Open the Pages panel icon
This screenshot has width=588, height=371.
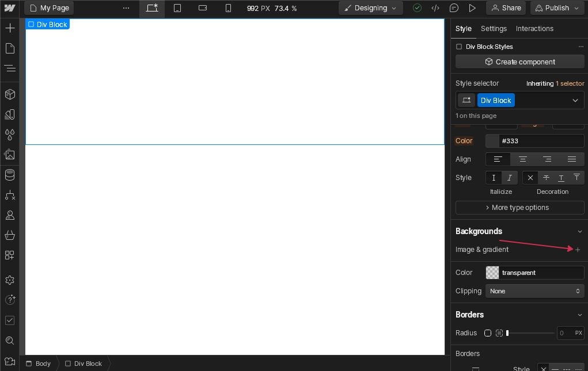(10, 48)
